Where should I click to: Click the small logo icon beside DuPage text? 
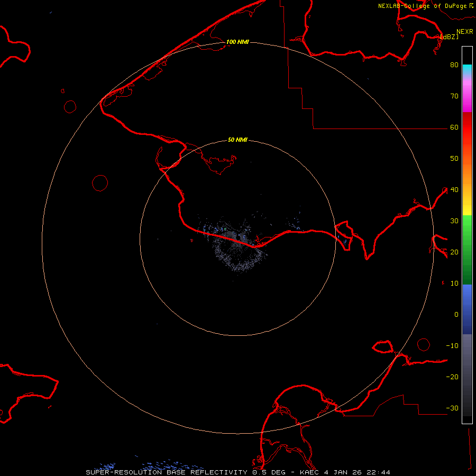point(471,5)
